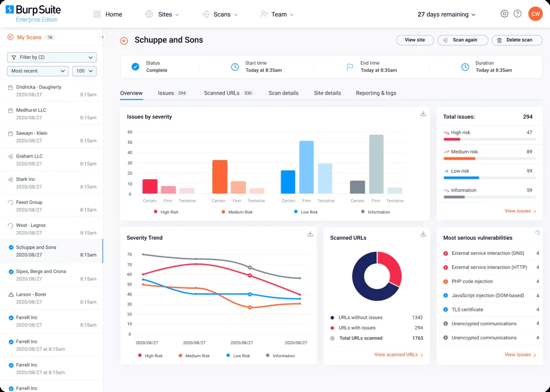Open the Filter by (2) dropdown
Viewport: 550px width, 392px height.
pos(51,57)
